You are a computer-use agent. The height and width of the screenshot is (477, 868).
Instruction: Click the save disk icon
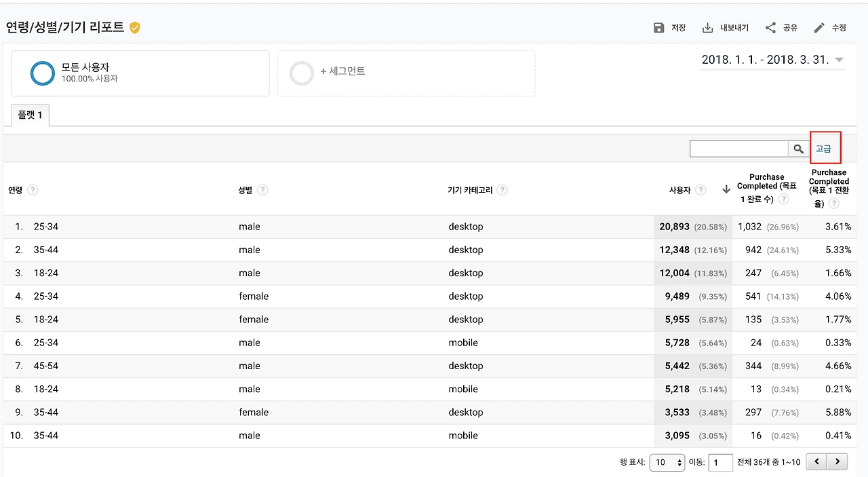[658, 28]
